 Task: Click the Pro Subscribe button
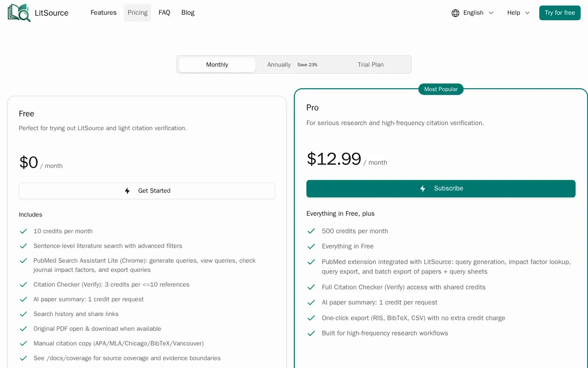(441, 189)
